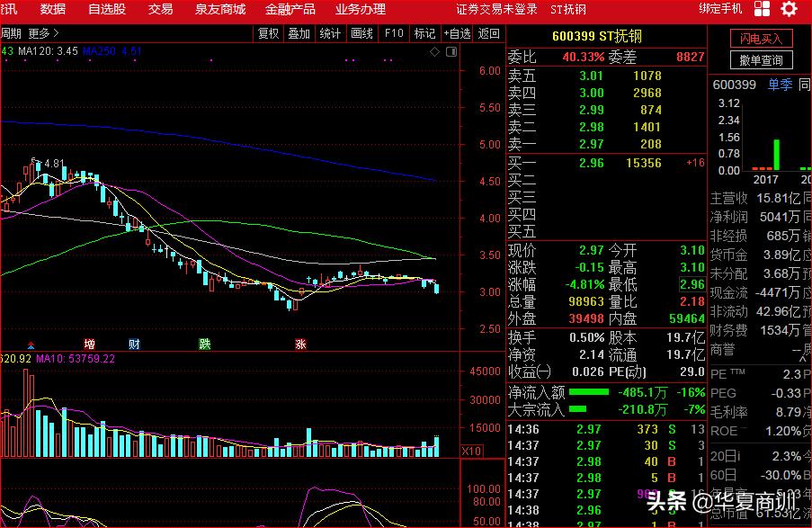Image resolution: width=812 pixels, height=528 pixels.
Task: Click the 闪电买入 quick buy button
Action: (x=760, y=39)
